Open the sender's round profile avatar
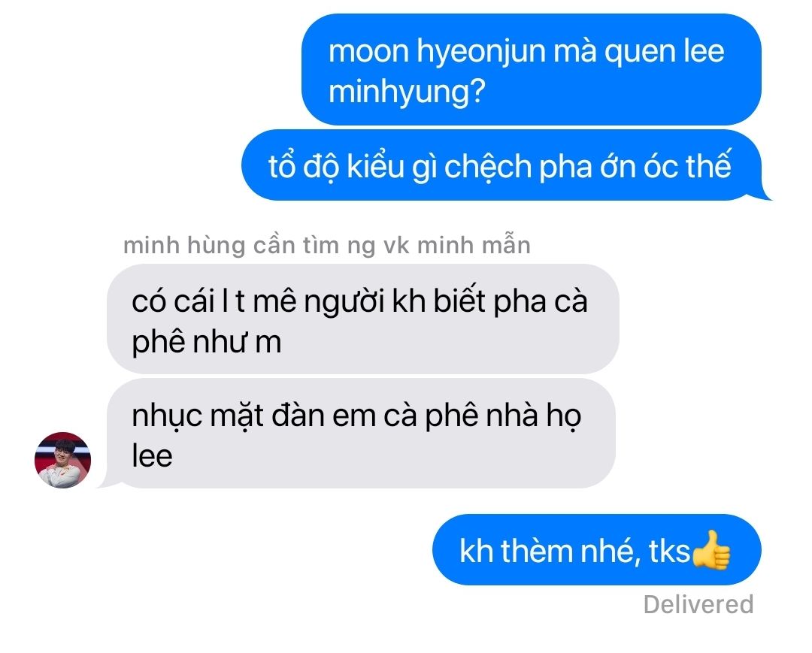This screenshot has width=812, height=653. (62, 460)
